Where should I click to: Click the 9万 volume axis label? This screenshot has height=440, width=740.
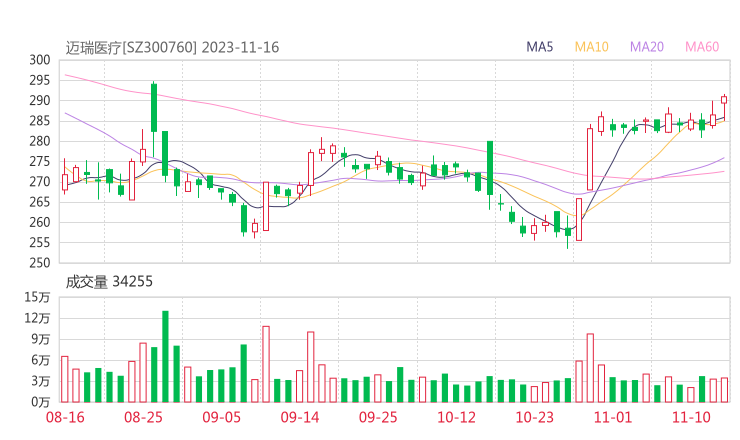[x=40, y=339]
